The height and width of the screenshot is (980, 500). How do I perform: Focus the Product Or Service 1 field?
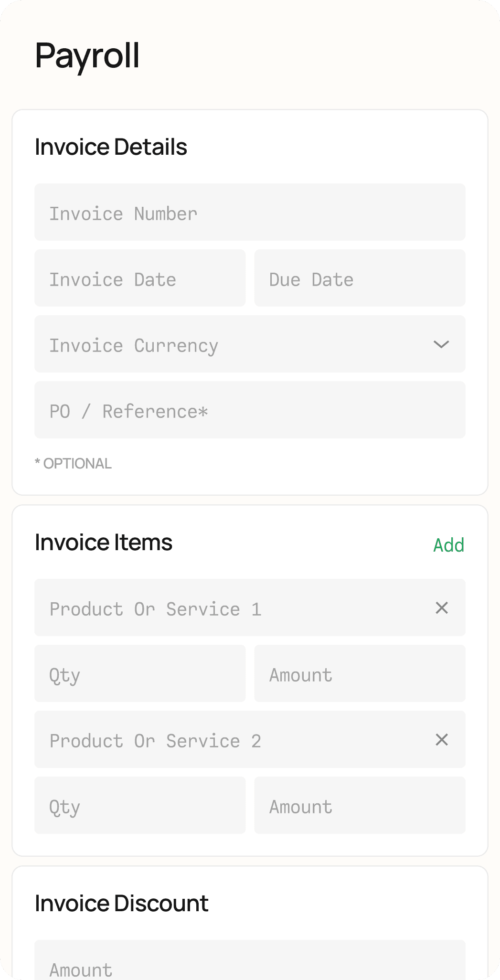(x=229, y=608)
